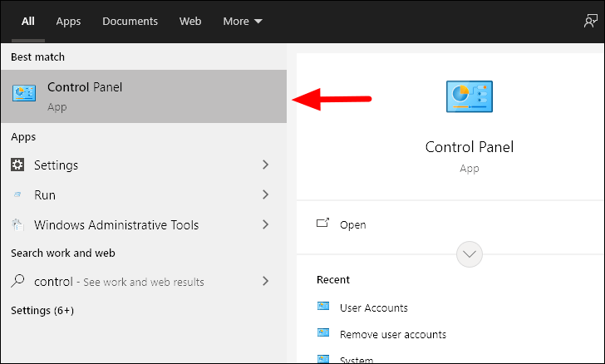Click the Recent heading in preview pane

pos(333,279)
